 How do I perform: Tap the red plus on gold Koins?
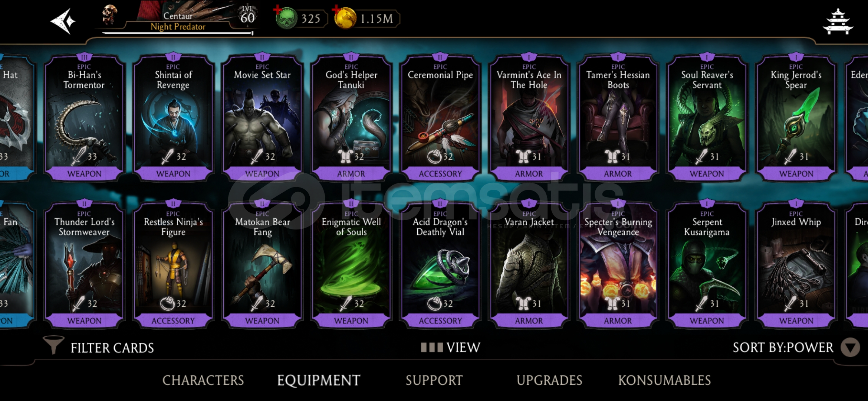[336, 9]
